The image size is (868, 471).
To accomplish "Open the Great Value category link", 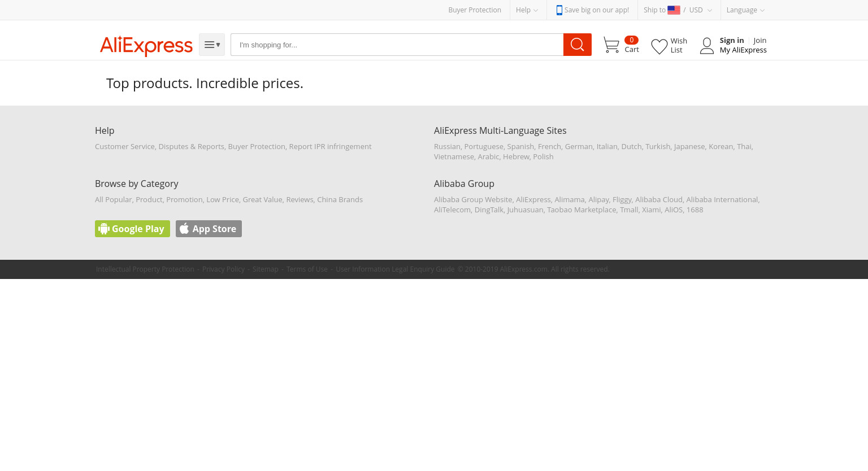I will [x=262, y=199].
